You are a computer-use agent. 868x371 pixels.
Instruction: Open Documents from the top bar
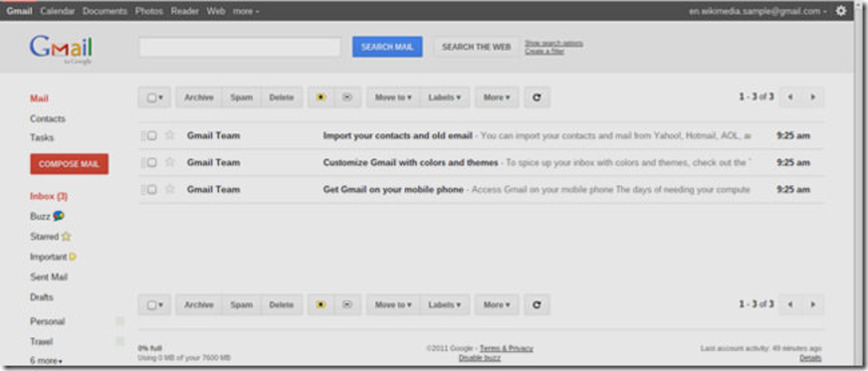click(x=105, y=11)
